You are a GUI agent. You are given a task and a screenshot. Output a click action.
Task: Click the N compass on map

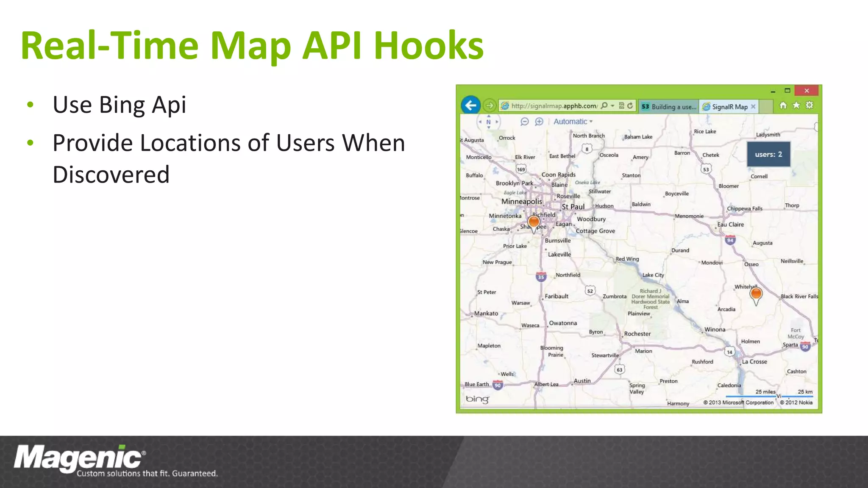[489, 122]
